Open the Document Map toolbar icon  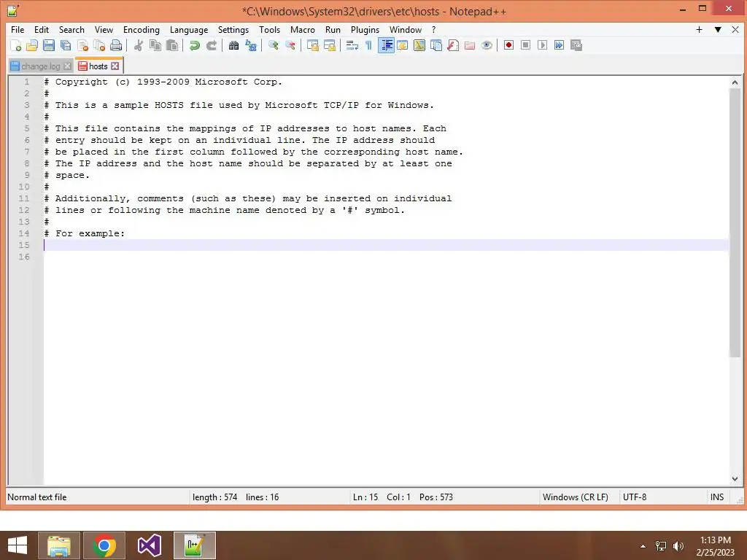[x=419, y=45]
